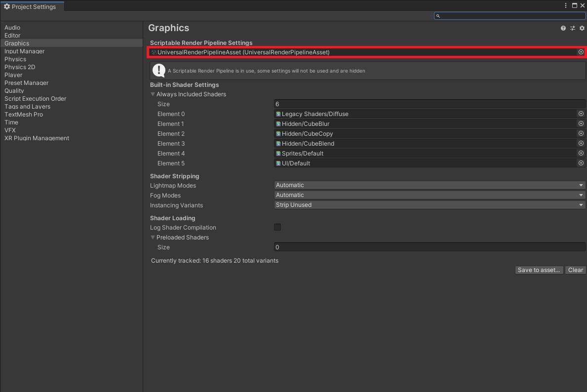Click 'Currently tracked: 16 shaders 20 total variants'
Image resolution: width=587 pixels, height=392 pixels.
tap(215, 261)
